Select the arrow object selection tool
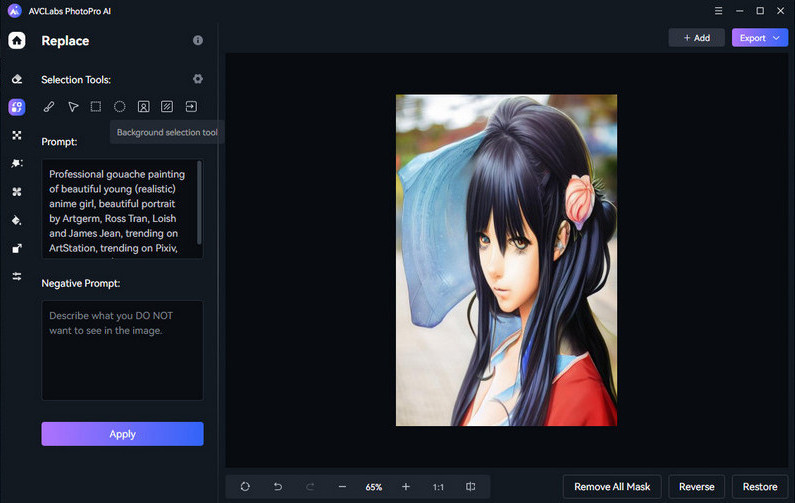 pyautogui.click(x=73, y=106)
